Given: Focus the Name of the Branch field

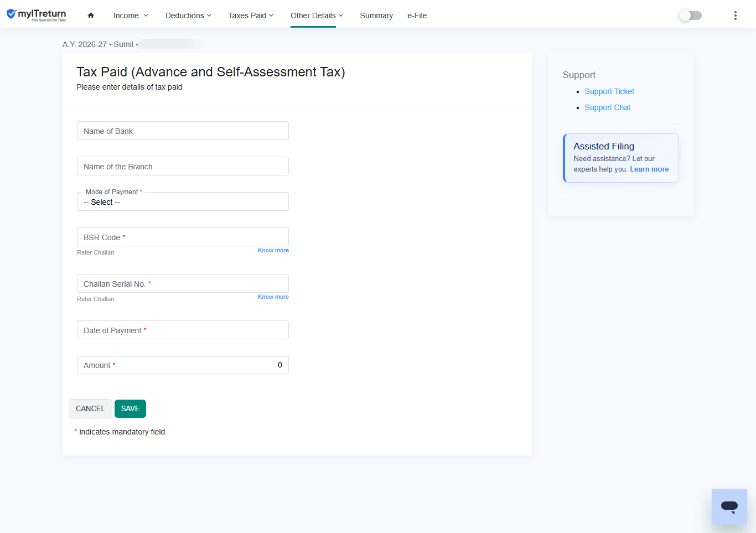Looking at the screenshot, I should point(183,166).
